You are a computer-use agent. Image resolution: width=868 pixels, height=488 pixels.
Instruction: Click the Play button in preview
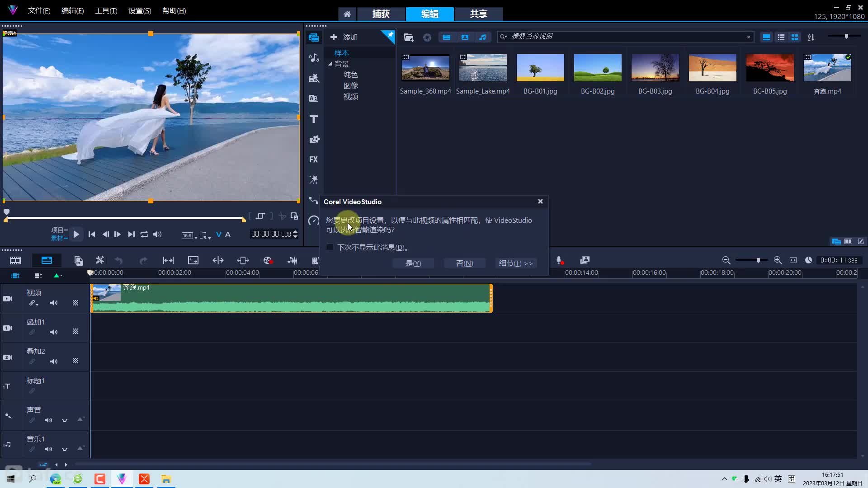tap(76, 234)
